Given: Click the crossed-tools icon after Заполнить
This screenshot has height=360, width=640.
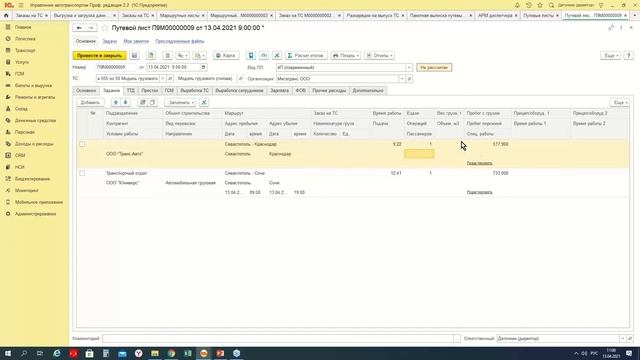Looking at the screenshot, I should point(204,102).
